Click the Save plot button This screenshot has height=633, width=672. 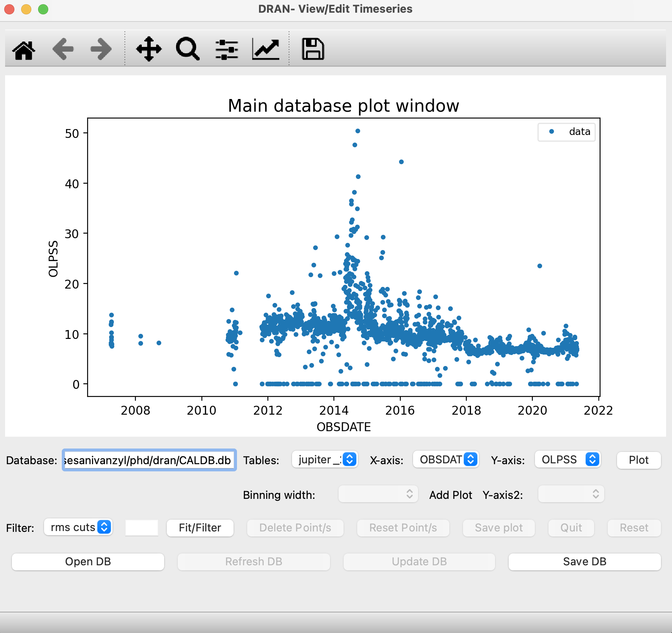[x=499, y=528]
